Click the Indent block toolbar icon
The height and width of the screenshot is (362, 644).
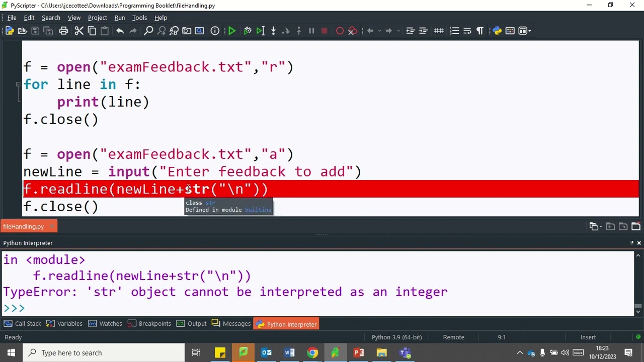(x=423, y=31)
